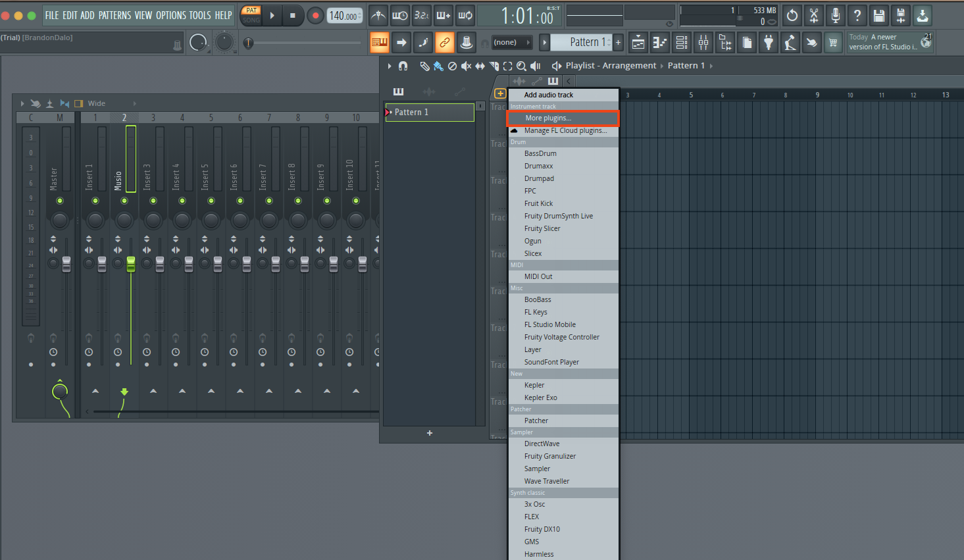Enable blend recording overdub icon

pyautogui.click(x=444, y=15)
